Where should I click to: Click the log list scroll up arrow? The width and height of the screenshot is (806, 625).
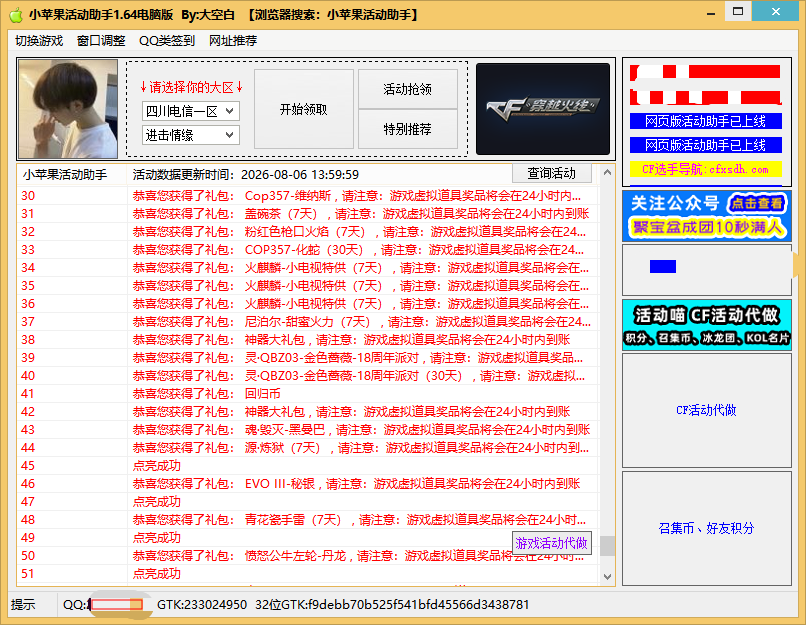(608, 173)
